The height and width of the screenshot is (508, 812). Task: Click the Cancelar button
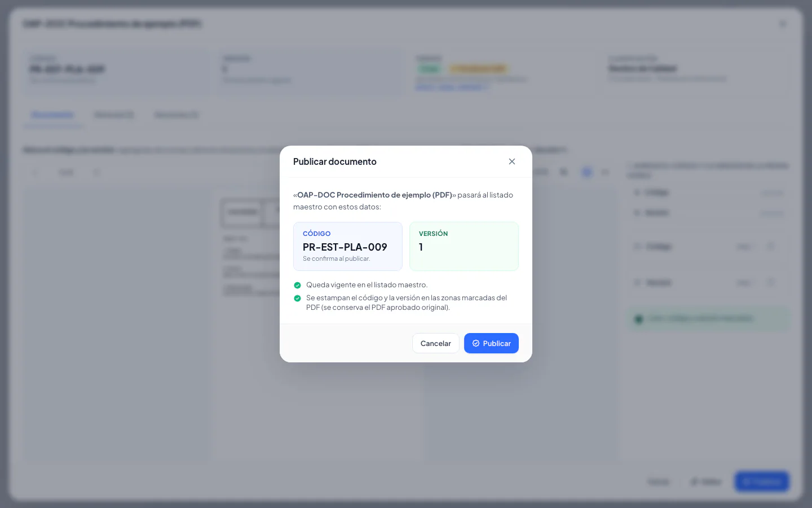(x=435, y=343)
